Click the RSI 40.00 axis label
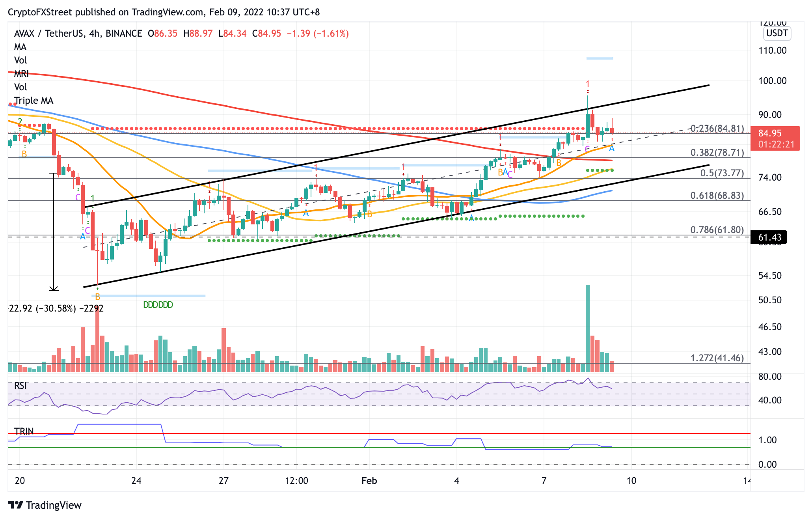Viewport: 812px width, 519px height. [770, 400]
